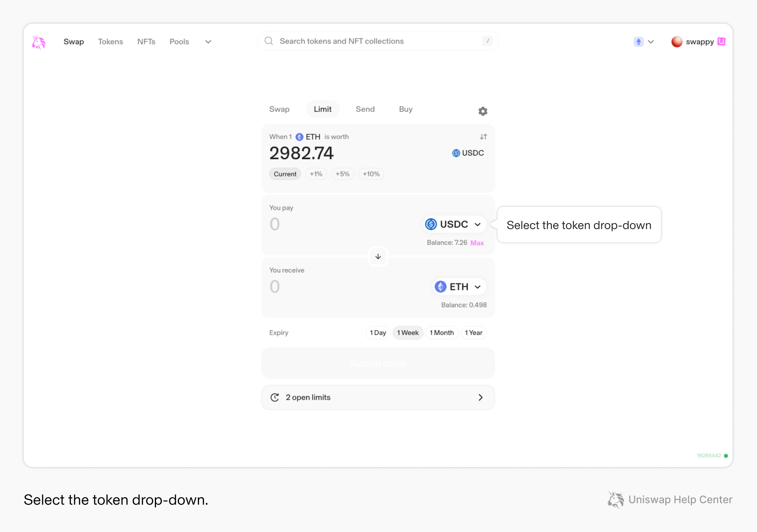
Task: Set expiry to 1 Year
Action: [473, 333]
